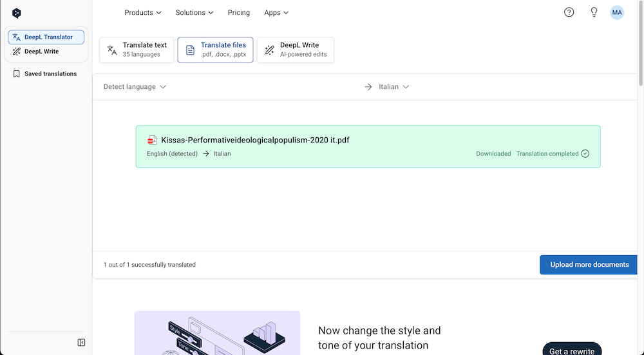Open the MA account avatar

click(x=617, y=12)
